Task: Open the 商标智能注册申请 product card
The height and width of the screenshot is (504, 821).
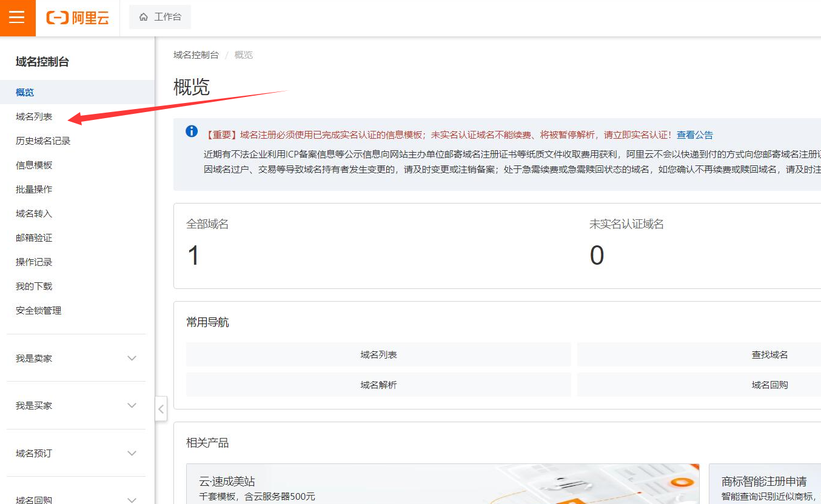Action: (x=765, y=484)
